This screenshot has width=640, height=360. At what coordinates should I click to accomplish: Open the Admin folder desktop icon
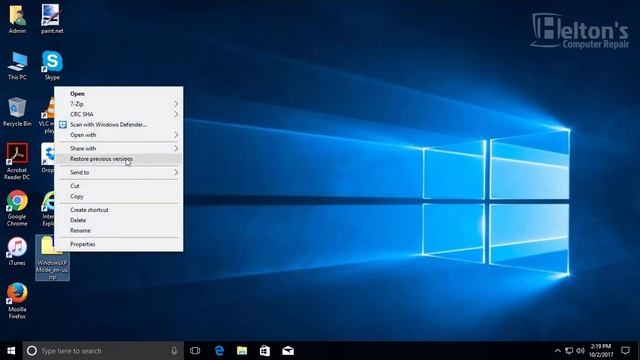tap(17, 19)
